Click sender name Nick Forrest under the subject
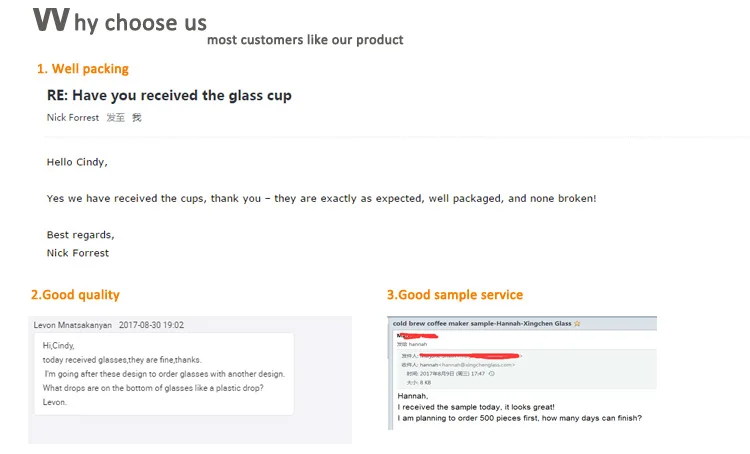Screen dimensions: 750x454 73,118
